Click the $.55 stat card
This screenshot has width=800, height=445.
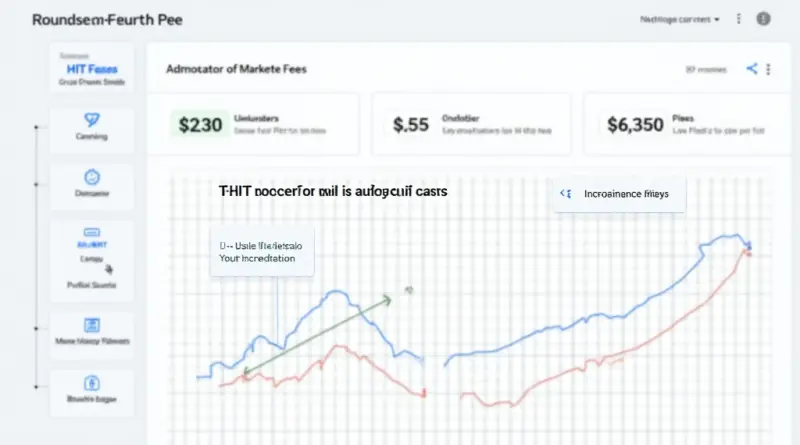click(x=470, y=124)
